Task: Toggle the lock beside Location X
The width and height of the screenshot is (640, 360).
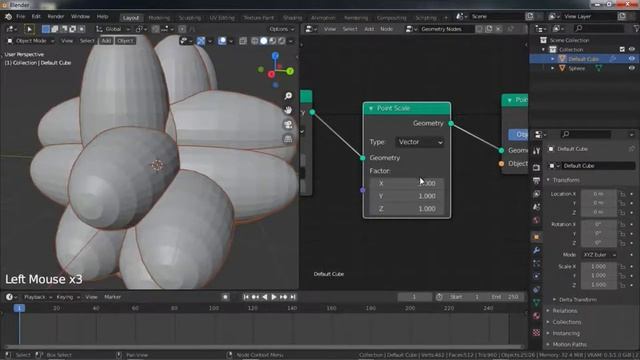Action: 622,194
